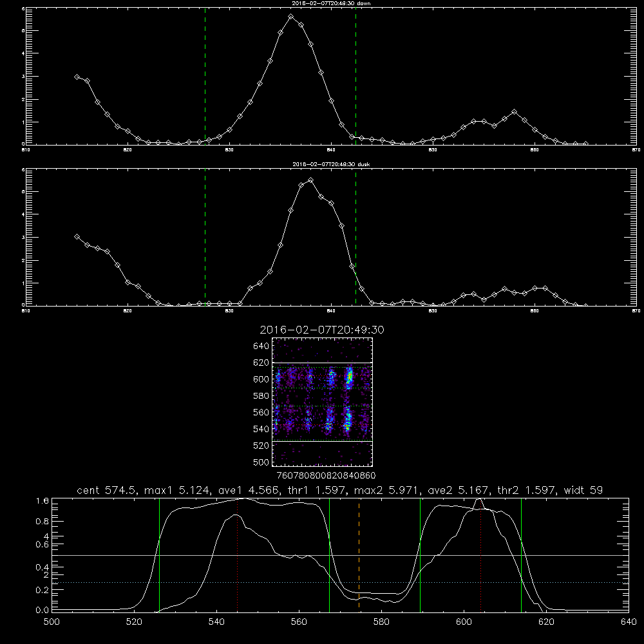Click the red dotted line near 545 in bottom plot

pyautogui.click(x=238, y=554)
